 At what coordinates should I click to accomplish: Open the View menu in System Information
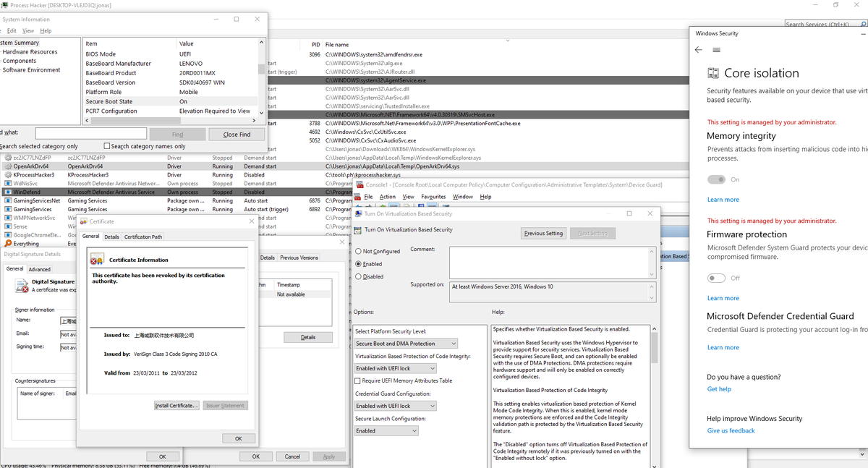click(28, 31)
